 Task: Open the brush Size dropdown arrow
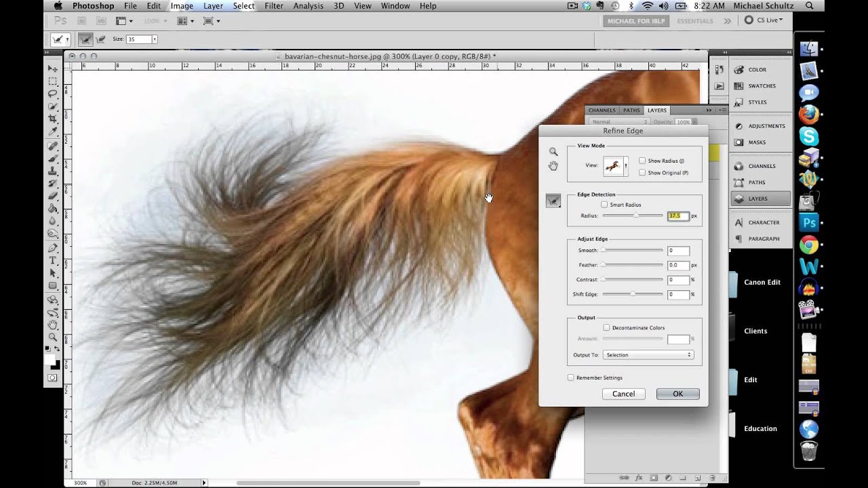pyautogui.click(x=155, y=39)
